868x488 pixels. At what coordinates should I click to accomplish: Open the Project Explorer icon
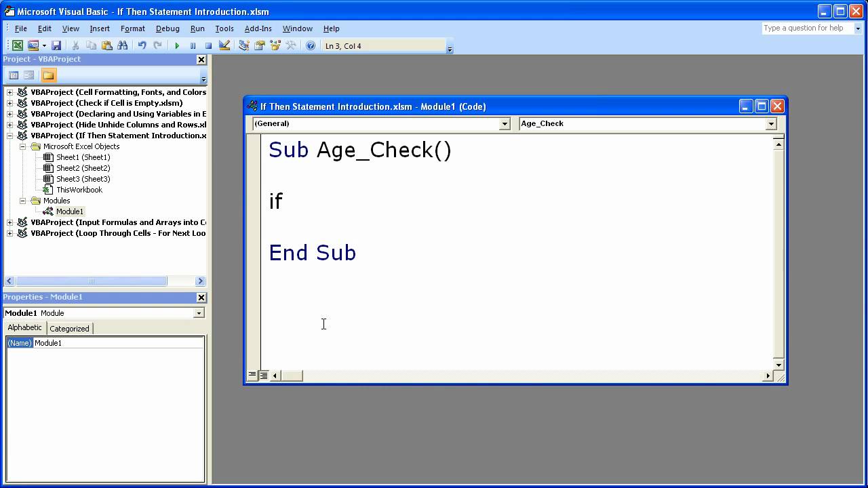(x=244, y=45)
